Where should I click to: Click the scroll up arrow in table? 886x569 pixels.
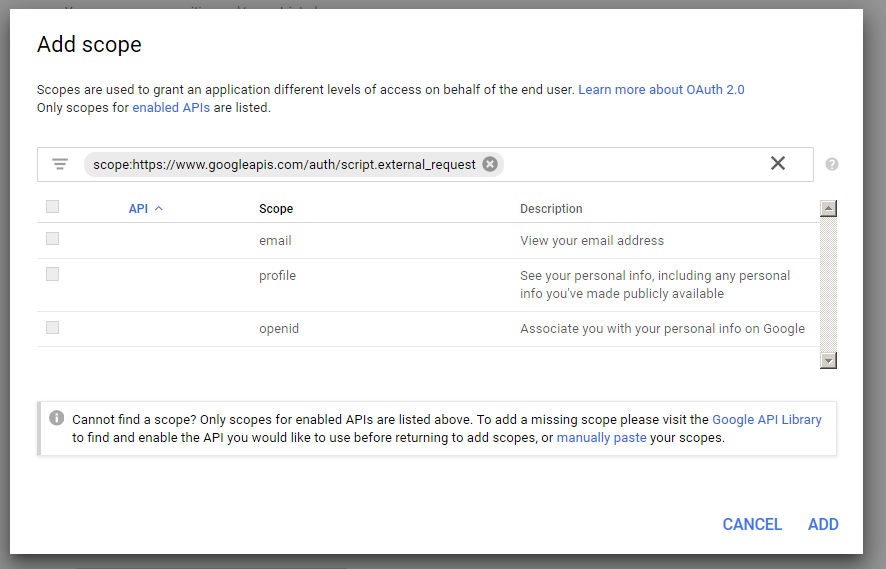(827, 209)
